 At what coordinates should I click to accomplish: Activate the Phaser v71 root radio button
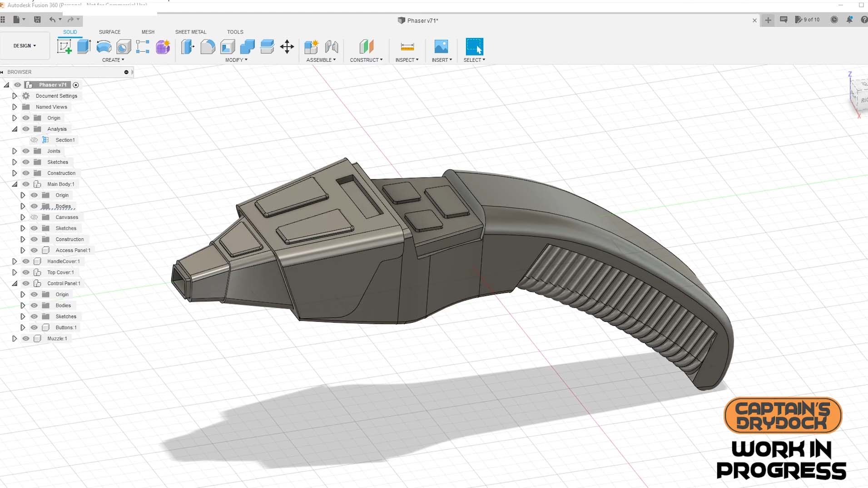click(x=76, y=85)
